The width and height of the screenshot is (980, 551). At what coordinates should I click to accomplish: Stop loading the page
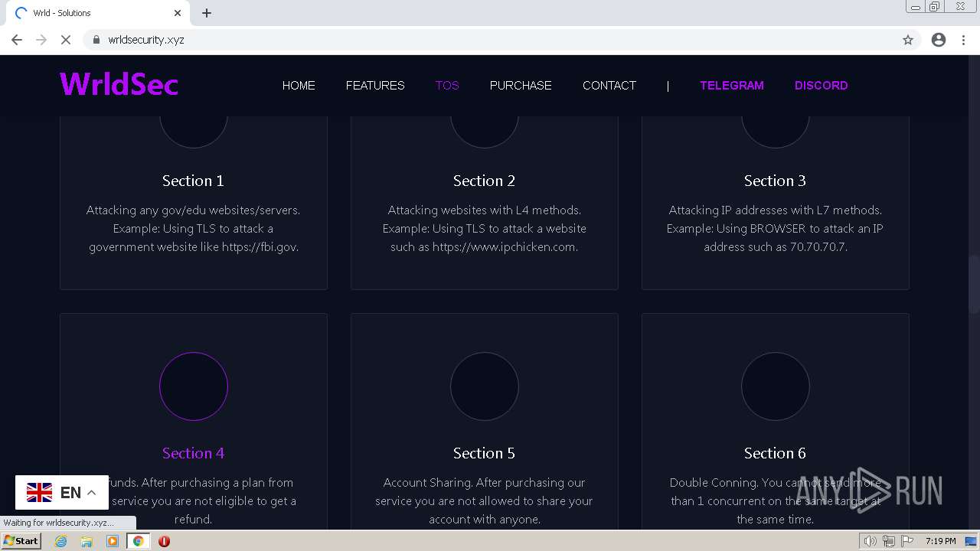click(x=66, y=40)
